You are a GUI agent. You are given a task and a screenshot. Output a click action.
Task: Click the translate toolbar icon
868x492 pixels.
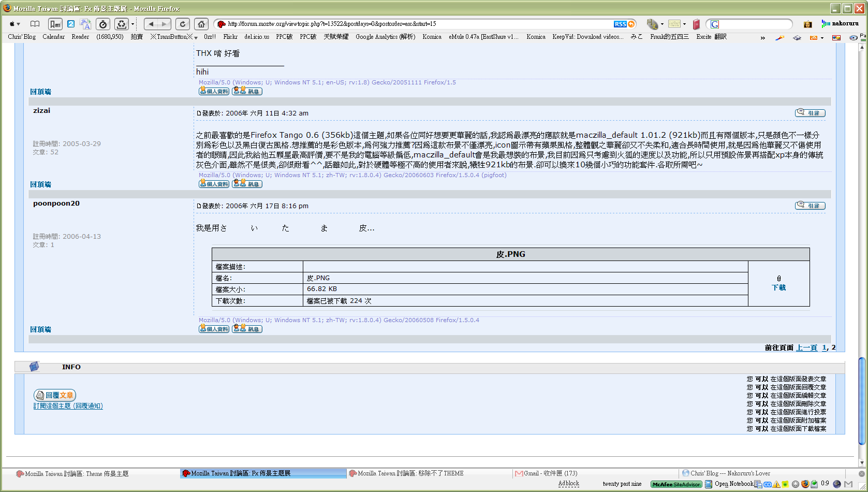tap(85, 24)
